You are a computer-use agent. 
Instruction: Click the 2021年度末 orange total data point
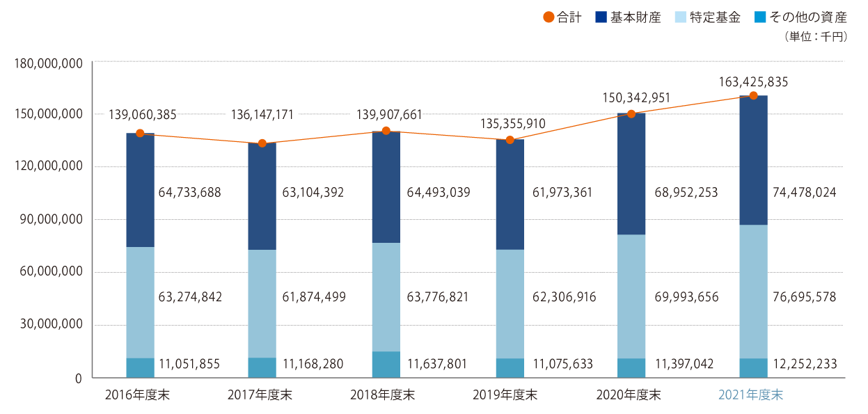[x=753, y=95]
